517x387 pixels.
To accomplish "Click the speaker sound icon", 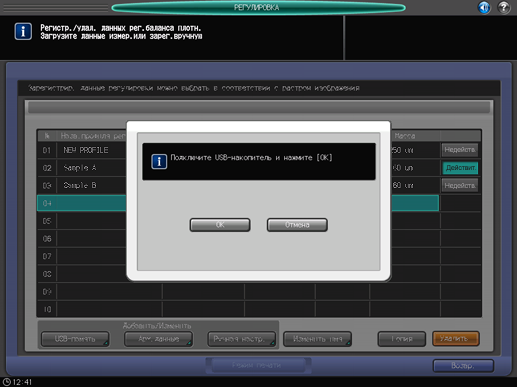I will point(484,7).
